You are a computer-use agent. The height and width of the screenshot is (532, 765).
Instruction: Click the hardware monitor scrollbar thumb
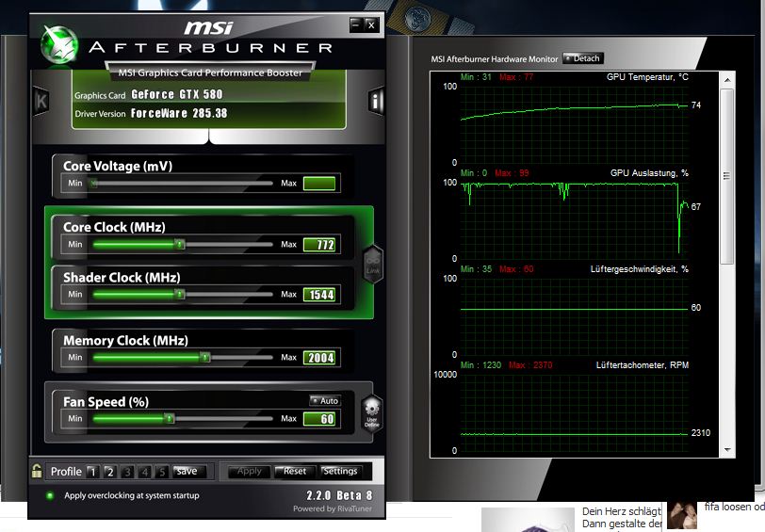pos(727,176)
